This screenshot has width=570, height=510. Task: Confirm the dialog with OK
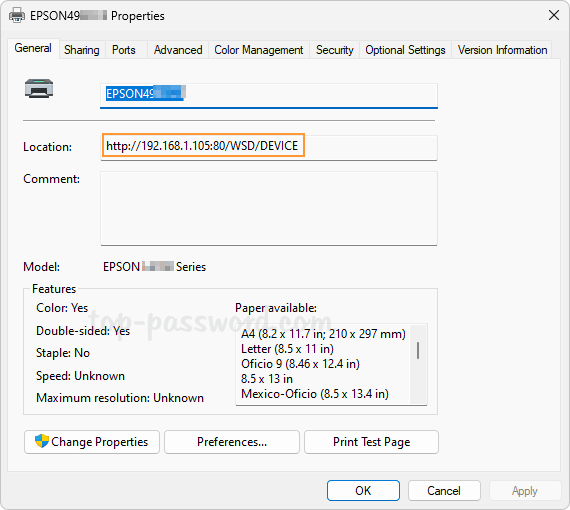pyautogui.click(x=363, y=490)
